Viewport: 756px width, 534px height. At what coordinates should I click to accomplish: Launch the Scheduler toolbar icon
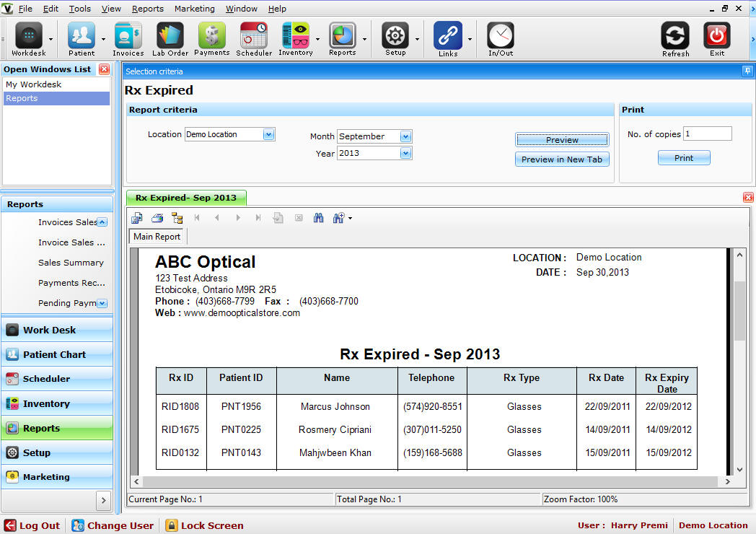click(254, 38)
